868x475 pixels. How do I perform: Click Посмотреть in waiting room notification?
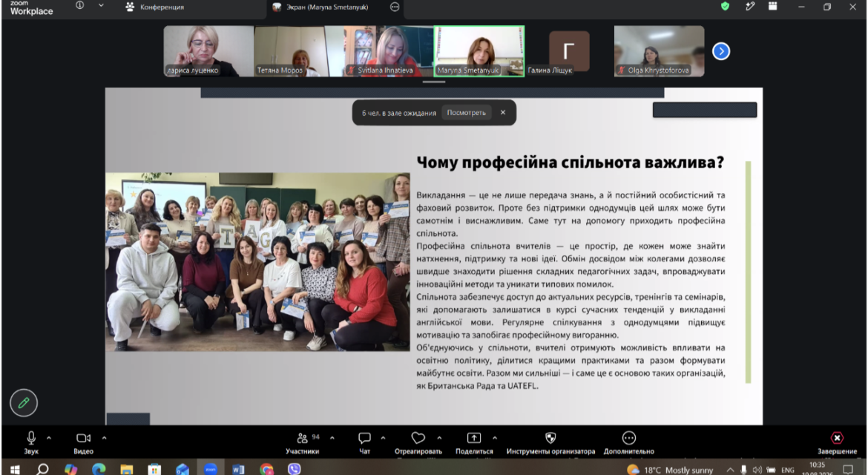click(x=466, y=112)
